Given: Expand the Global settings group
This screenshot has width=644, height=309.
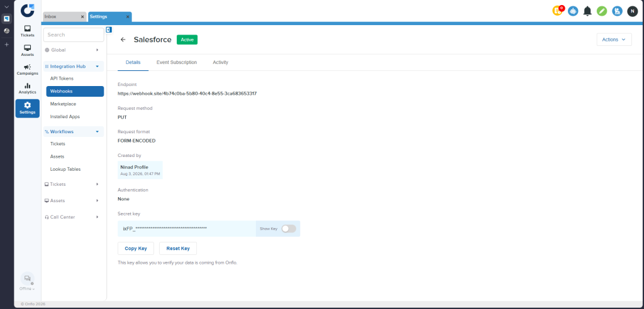Looking at the screenshot, I should click(x=74, y=50).
